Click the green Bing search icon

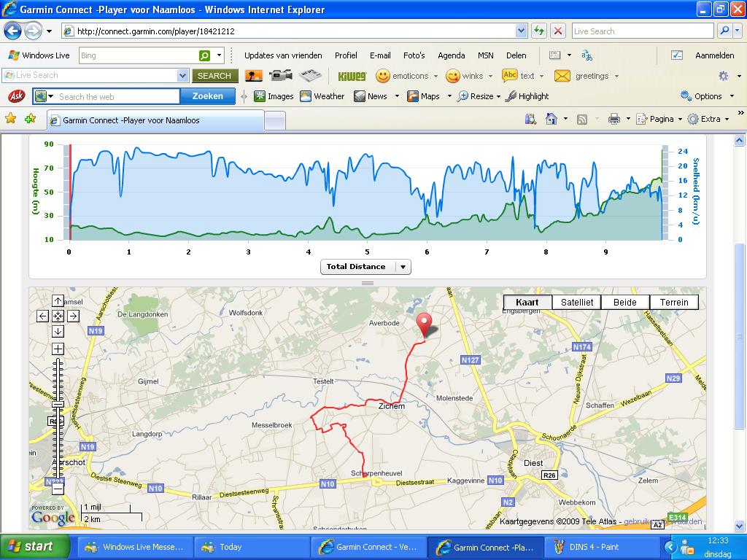pyautogui.click(x=204, y=55)
